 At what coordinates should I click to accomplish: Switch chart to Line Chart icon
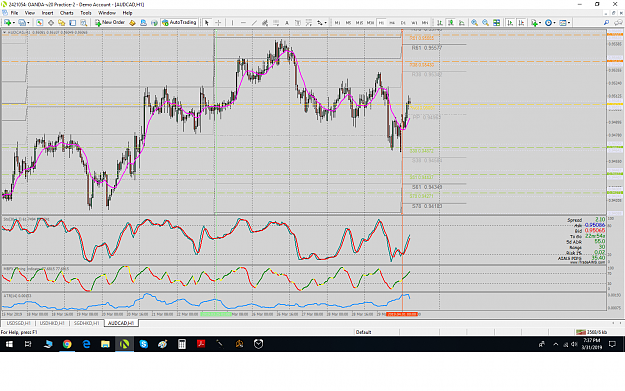pyautogui.click(x=462, y=23)
